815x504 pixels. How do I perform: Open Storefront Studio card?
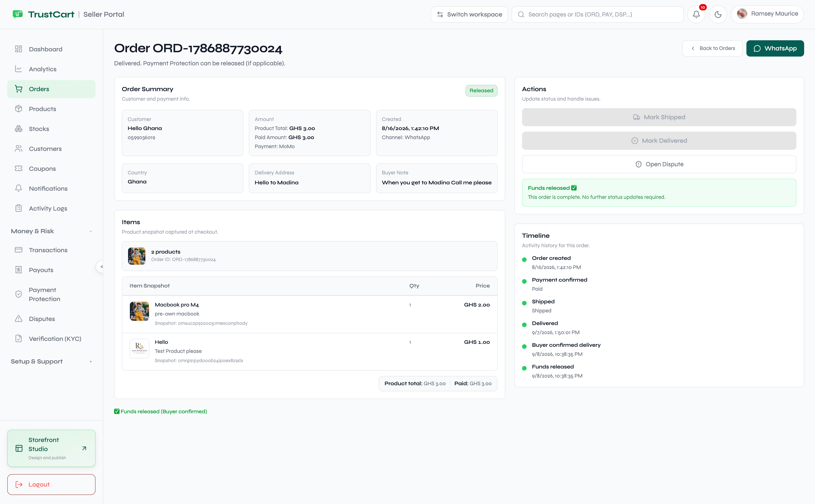51,448
